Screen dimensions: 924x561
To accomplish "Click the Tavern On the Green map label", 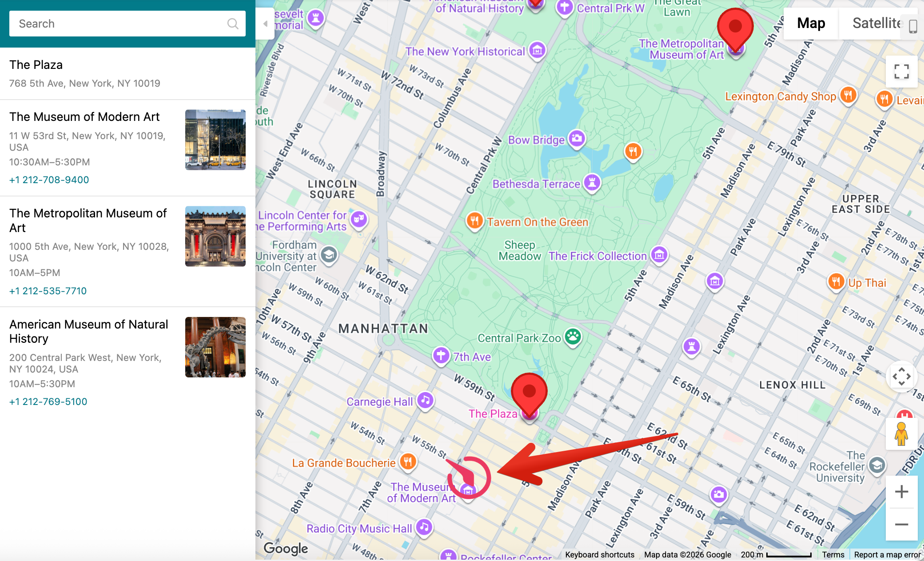I will point(538,222).
